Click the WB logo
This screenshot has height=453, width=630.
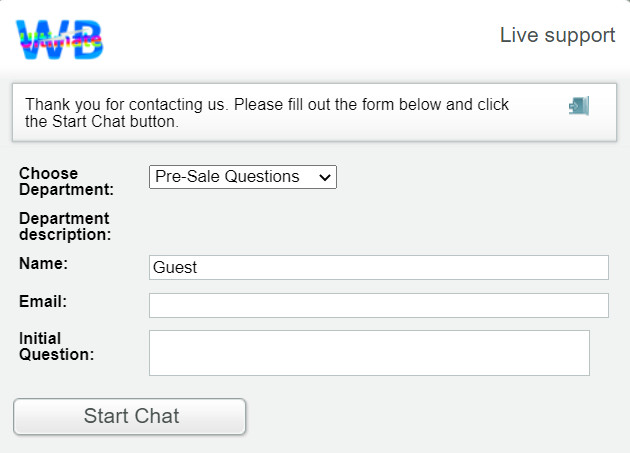(60, 39)
